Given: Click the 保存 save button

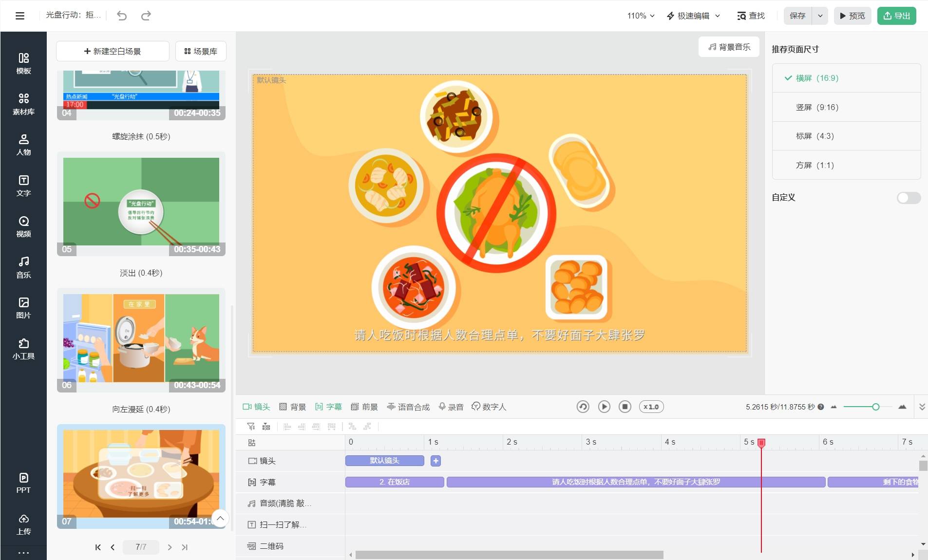Looking at the screenshot, I should tap(797, 16).
